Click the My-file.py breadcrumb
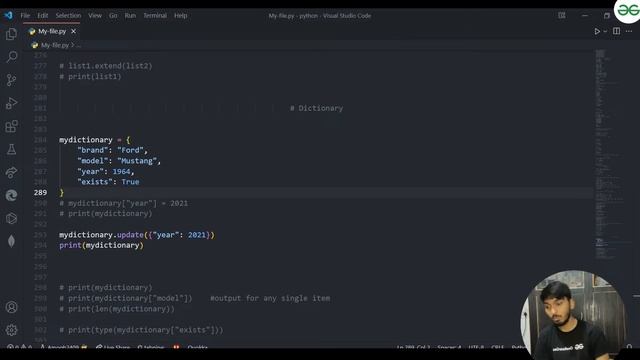This screenshot has width=640, height=360. (55, 45)
